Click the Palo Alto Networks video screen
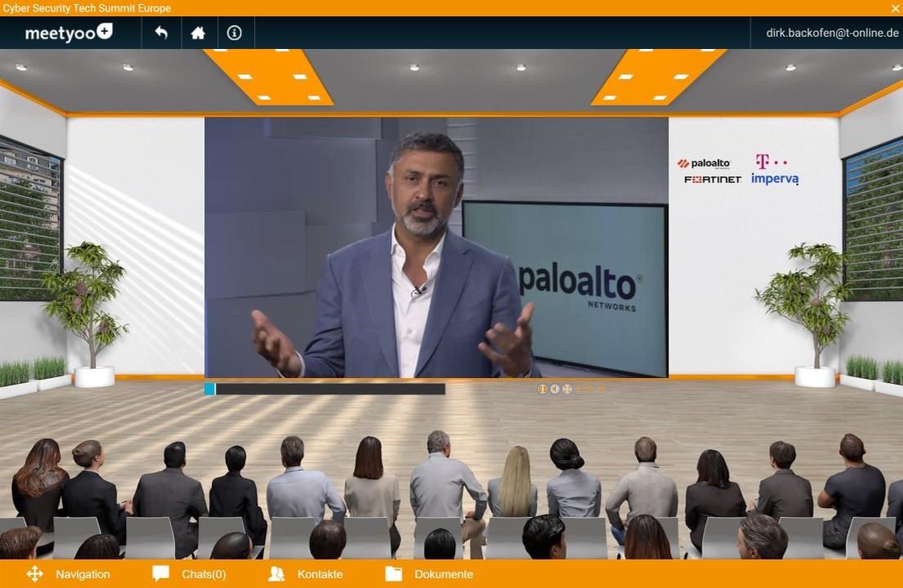903x588 pixels. tap(436, 247)
